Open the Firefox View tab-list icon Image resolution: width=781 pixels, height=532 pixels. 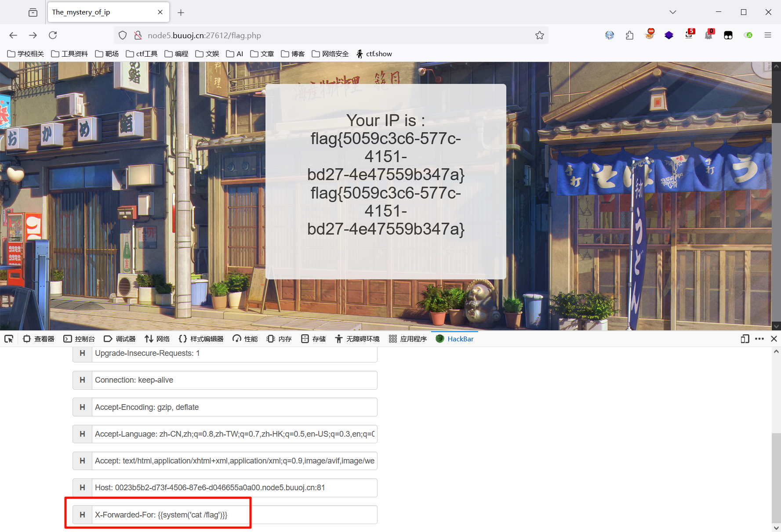[x=33, y=12]
